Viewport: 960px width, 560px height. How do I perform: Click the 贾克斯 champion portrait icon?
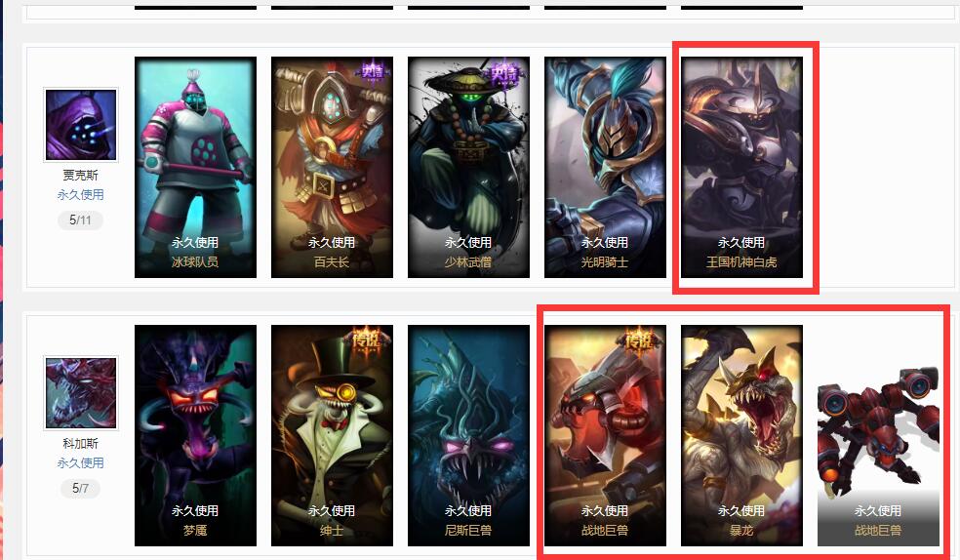tap(81, 125)
